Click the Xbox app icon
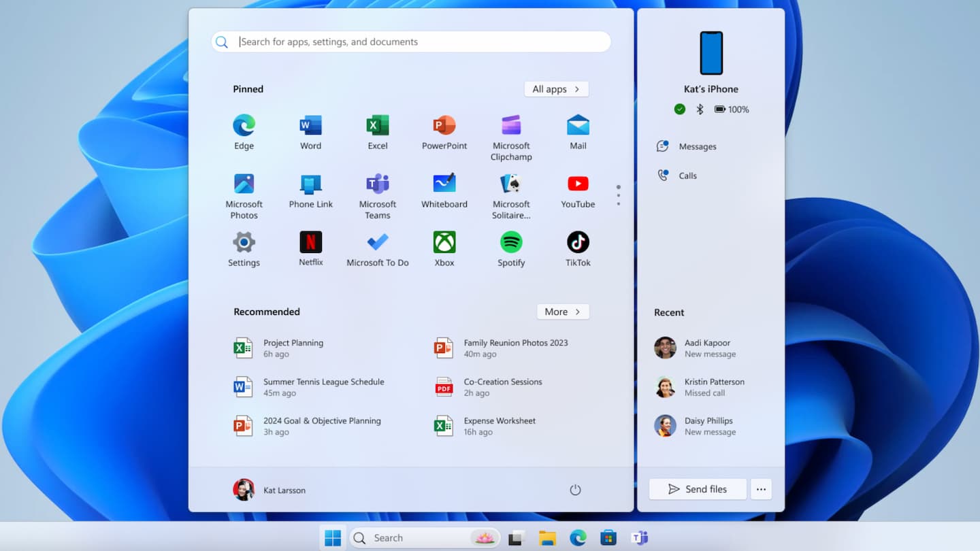The width and height of the screenshot is (980, 551). (x=444, y=243)
